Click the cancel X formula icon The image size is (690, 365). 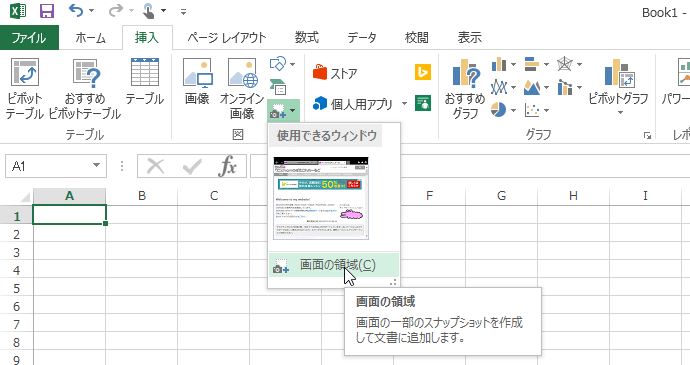tap(155, 166)
